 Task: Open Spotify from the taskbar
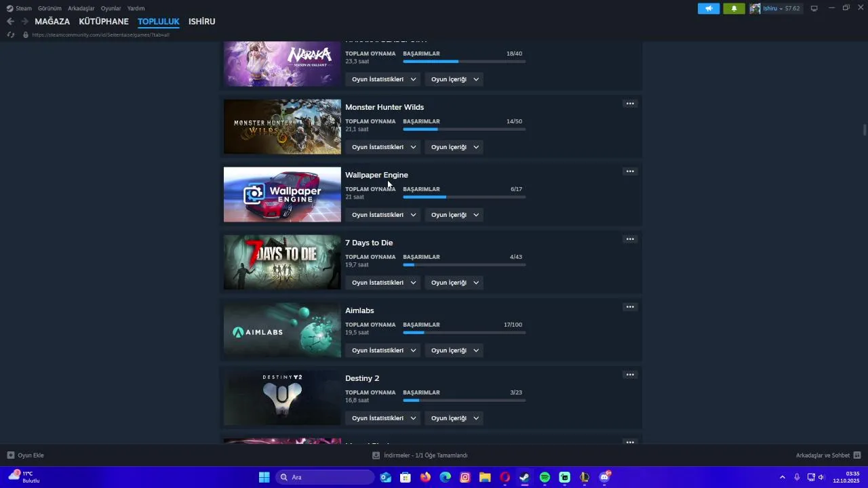click(x=545, y=477)
